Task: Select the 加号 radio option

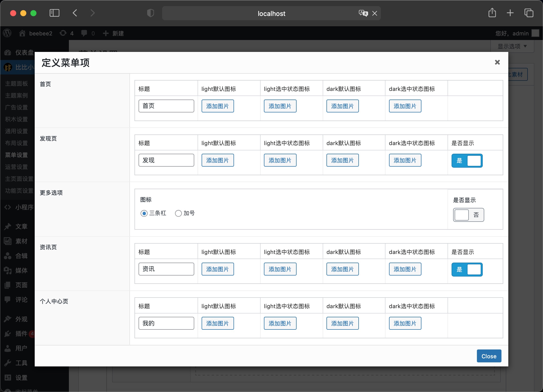Action: [178, 213]
